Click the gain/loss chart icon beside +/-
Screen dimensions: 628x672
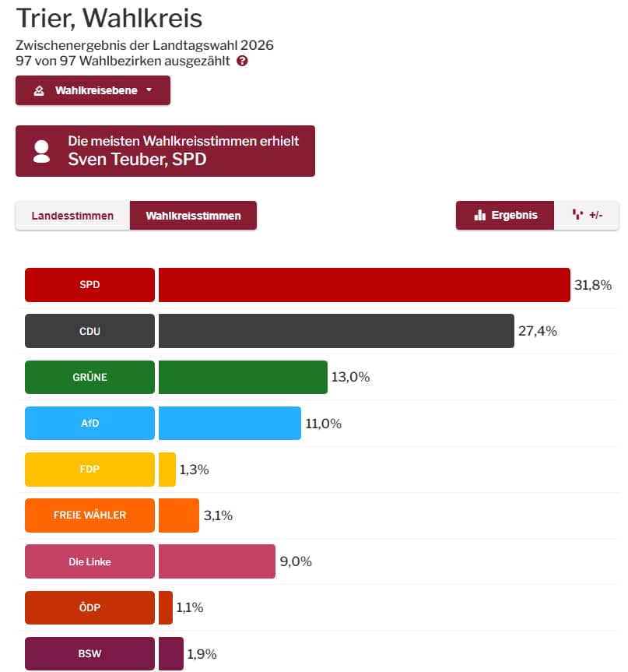click(577, 215)
